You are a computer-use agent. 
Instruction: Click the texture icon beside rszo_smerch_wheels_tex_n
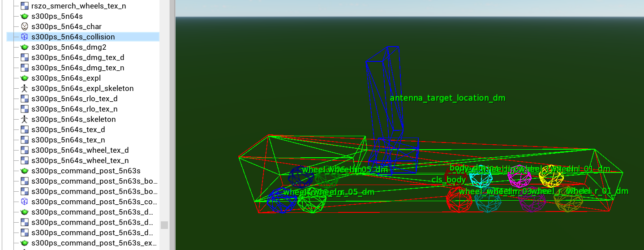[25, 6]
